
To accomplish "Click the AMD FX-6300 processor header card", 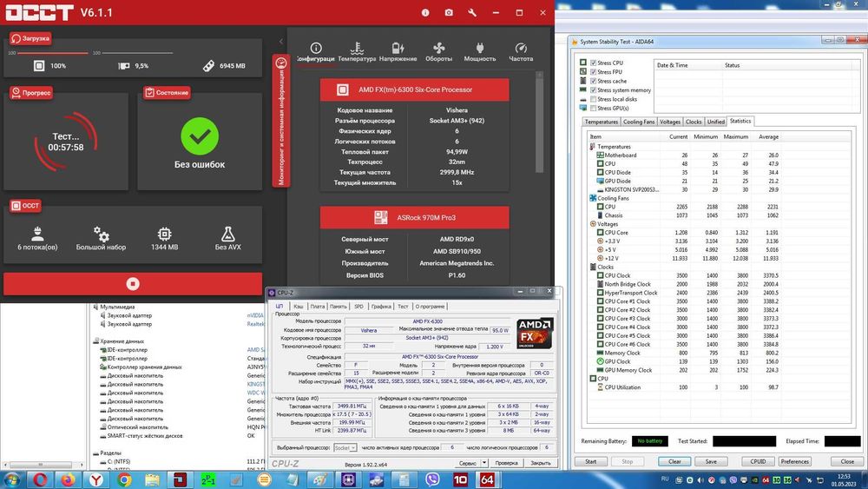I will tap(415, 89).
